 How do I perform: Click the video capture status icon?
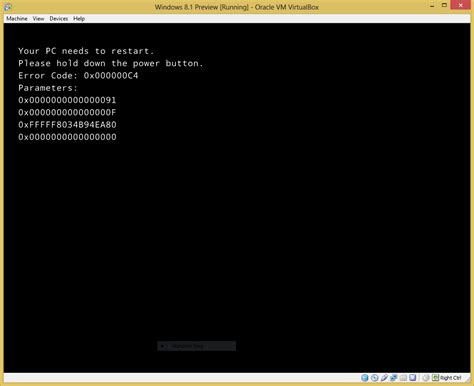(413, 378)
